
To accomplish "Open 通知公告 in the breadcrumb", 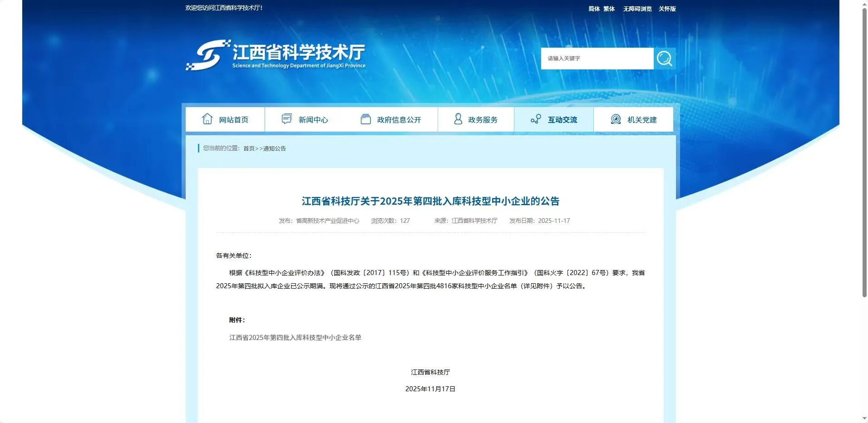I will click(x=275, y=148).
